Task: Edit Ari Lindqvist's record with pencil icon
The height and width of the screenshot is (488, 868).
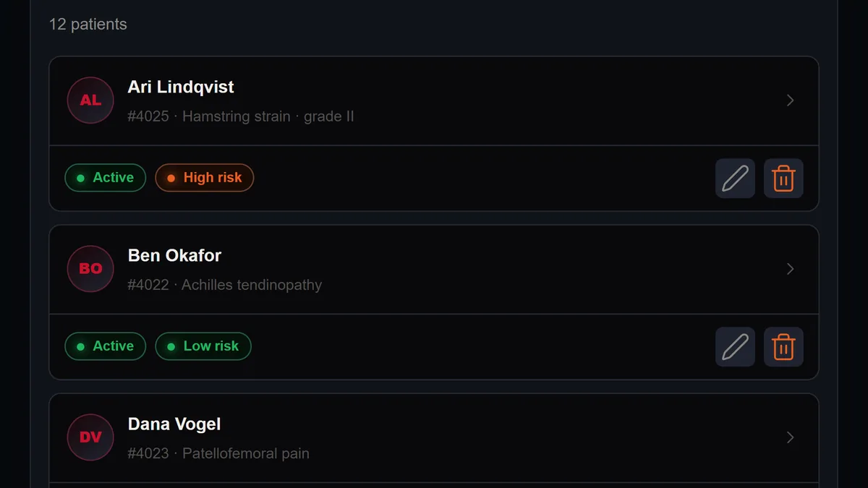Action: click(735, 178)
